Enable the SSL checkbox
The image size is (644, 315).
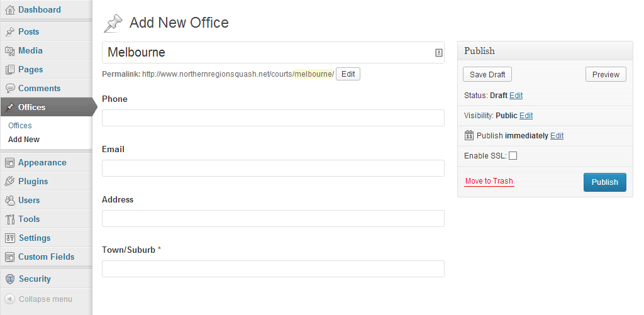pos(513,156)
